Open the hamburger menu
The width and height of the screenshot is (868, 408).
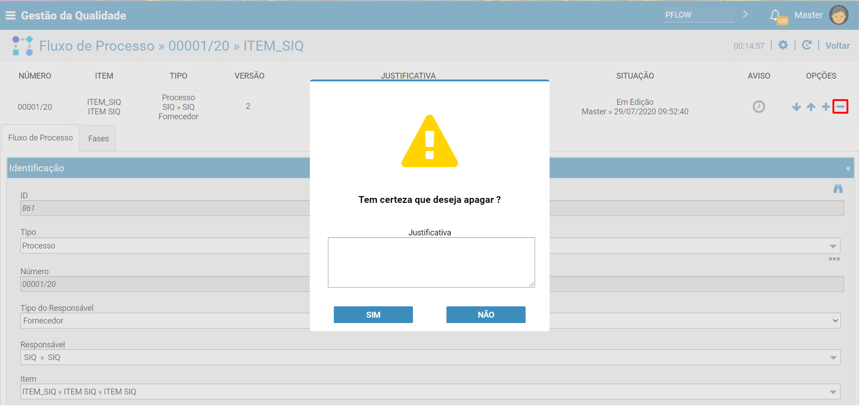[x=10, y=15]
